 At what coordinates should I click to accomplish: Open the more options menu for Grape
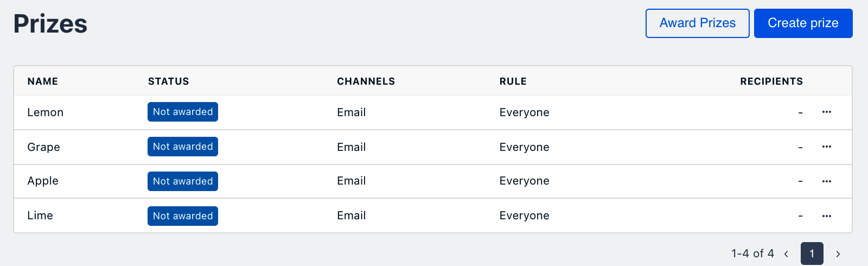(826, 147)
